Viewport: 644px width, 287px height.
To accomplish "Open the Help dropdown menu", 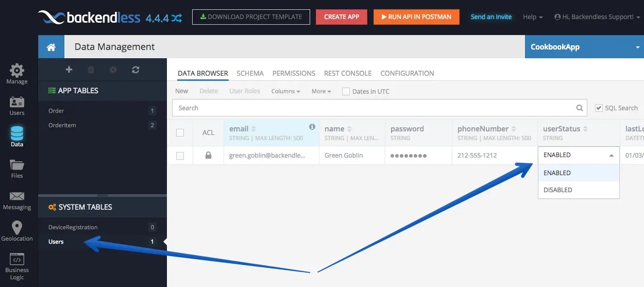I will [x=533, y=17].
